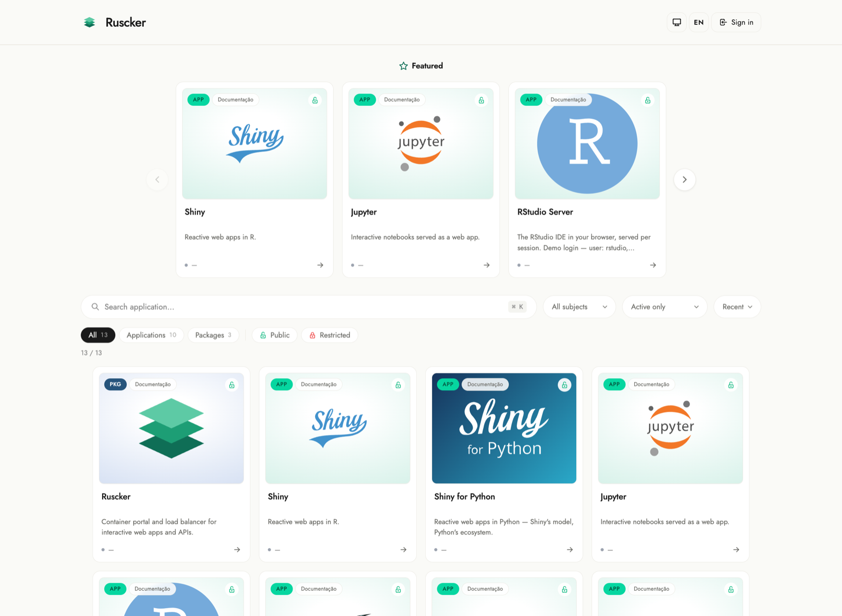This screenshot has width=842, height=616.
Task: Click lock icon on Ruscker package card
Action: click(232, 385)
